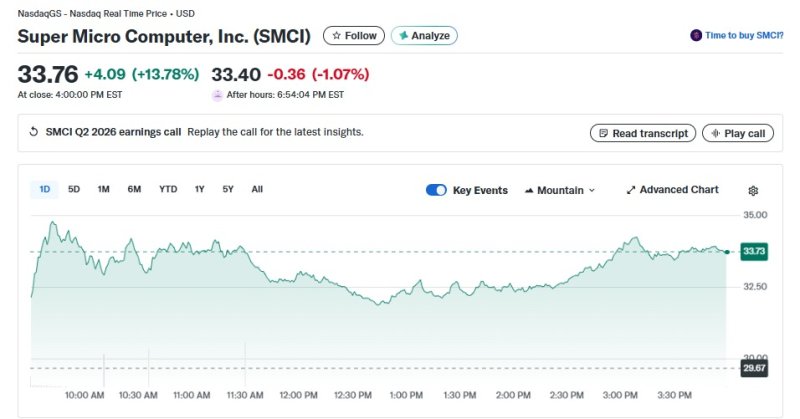Click the Analyze sparkle icon
800x419 pixels.
[403, 36]
